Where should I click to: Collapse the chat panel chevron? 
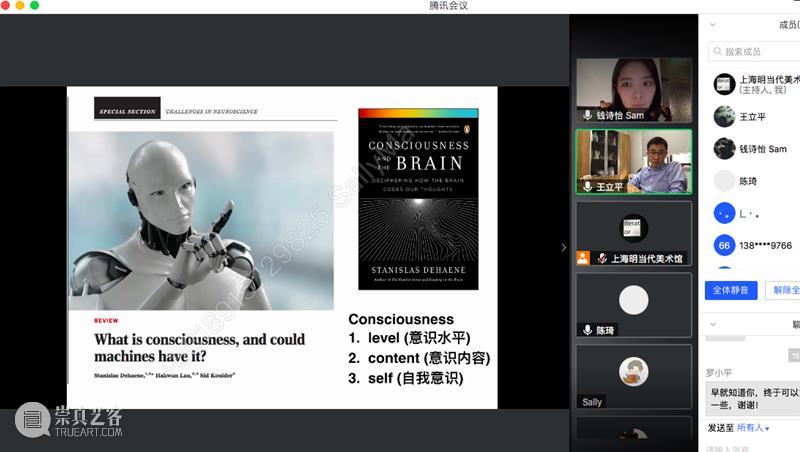(713, 324)
